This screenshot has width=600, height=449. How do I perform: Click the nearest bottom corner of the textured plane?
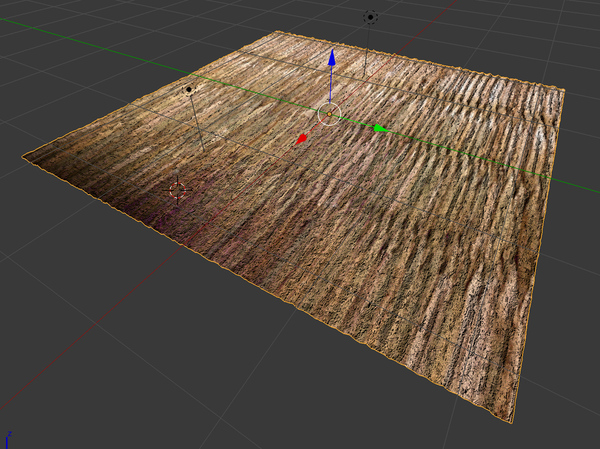(514, 419)
